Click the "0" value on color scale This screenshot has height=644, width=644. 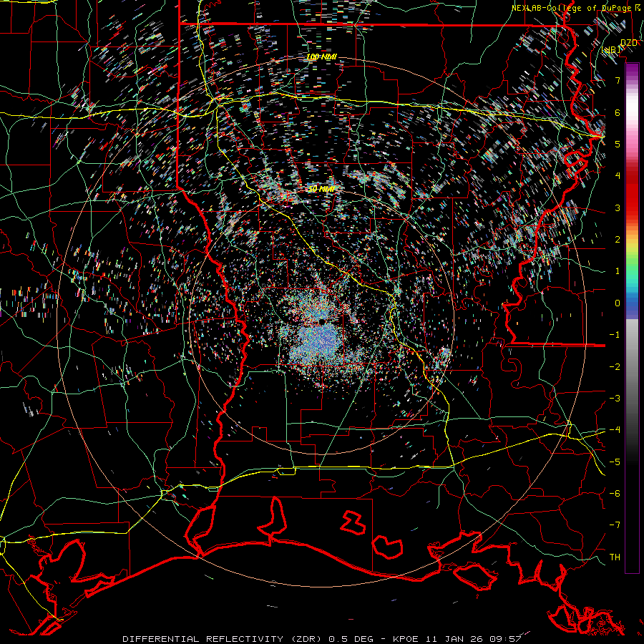(618, 303)
